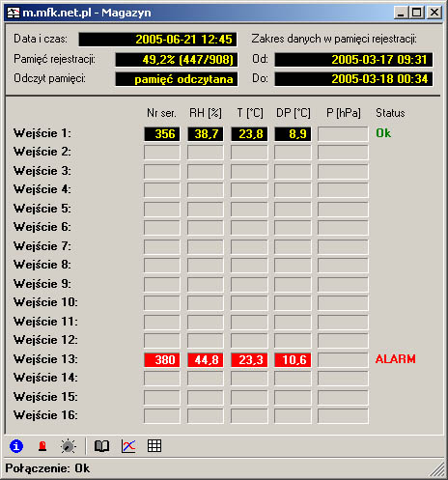This screenshot has width=448, height=480.
Task: Click Wejście 13 dew point value 10,6
Action: click(293, 360)
